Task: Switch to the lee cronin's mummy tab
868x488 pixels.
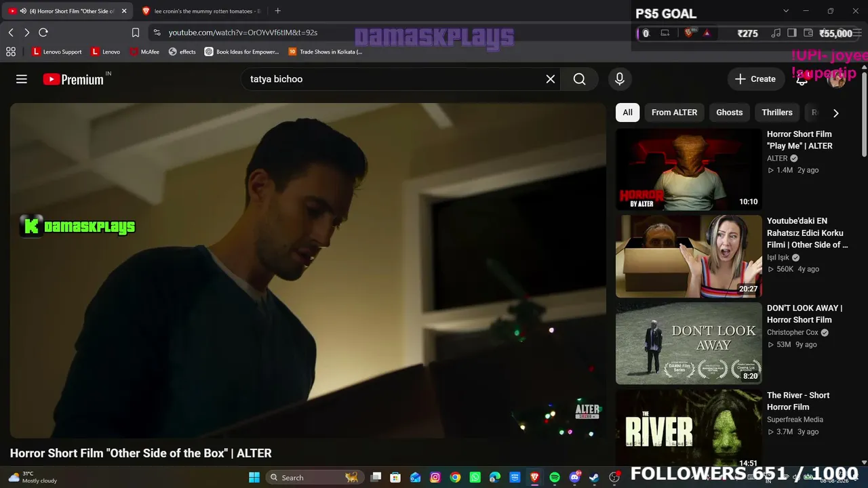Action: pyautogui.click(x=201, y=11)
